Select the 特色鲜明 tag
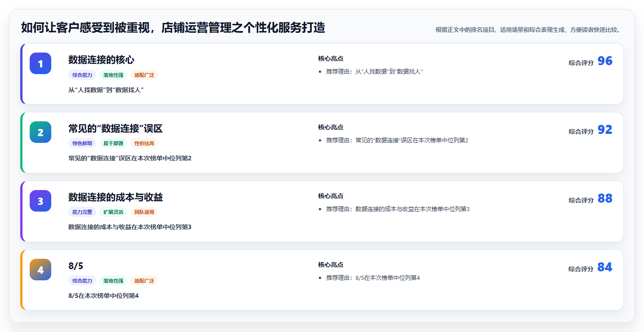 coord(82,144)
